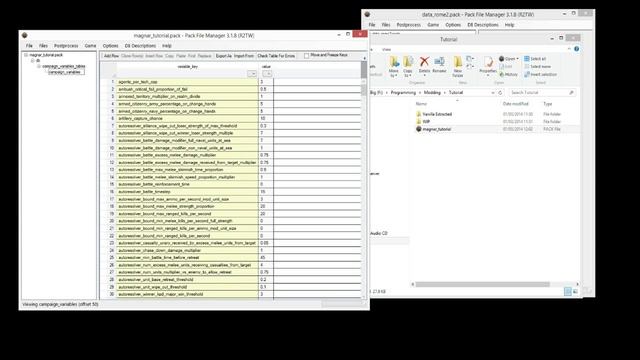Viewport: 640px width, 360px height.
Task: Select artillery_capture_chance cell
Action: coord(187,118)
